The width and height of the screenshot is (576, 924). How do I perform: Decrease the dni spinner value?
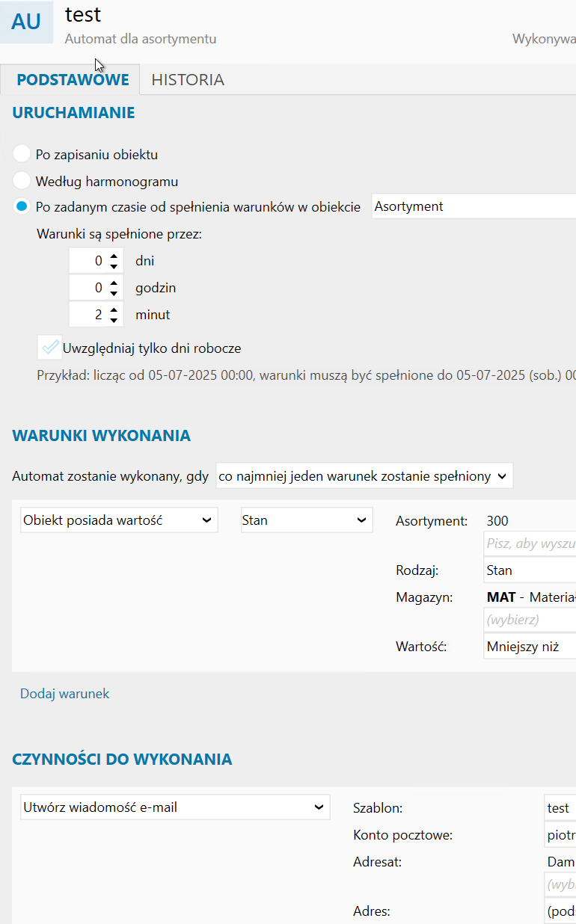click(x=114, y=266)
